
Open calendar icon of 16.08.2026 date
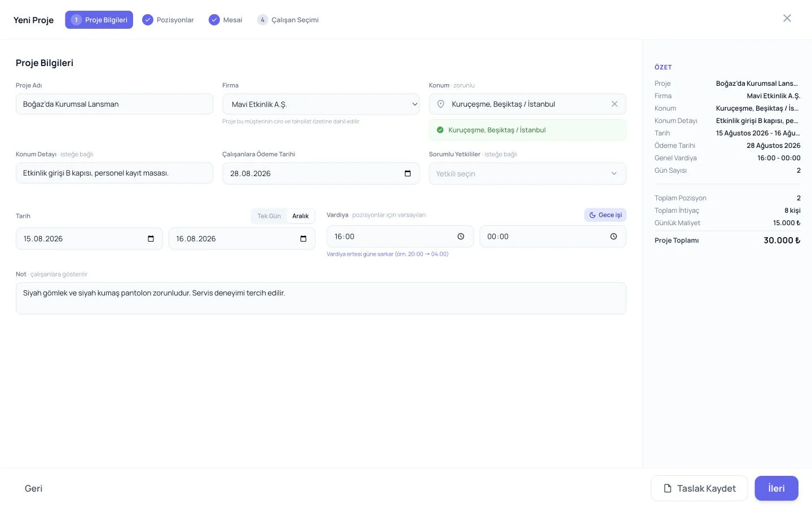tap(303, 239)
